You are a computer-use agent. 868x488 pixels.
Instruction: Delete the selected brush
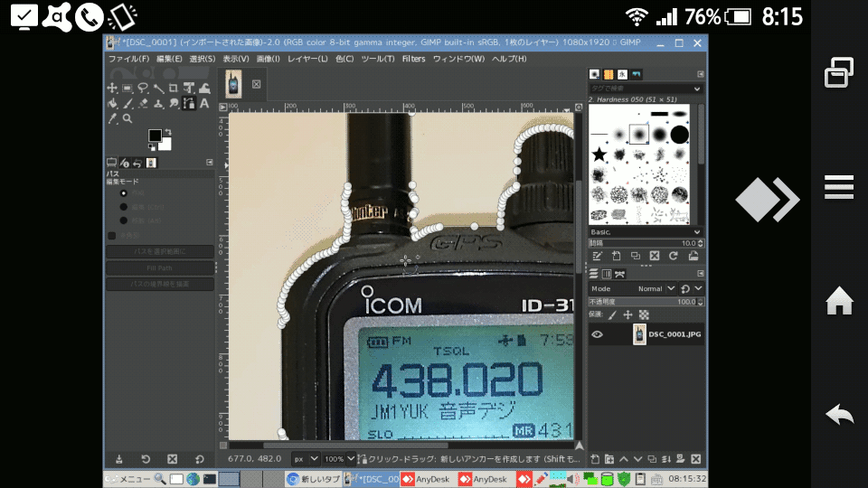(x=655, y=256)
